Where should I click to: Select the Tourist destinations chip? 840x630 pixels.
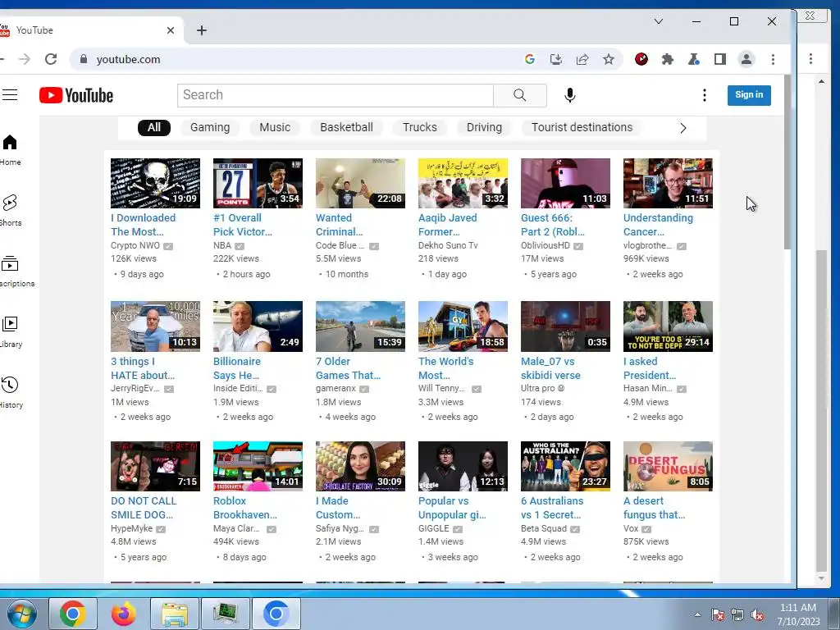[582, 127]
